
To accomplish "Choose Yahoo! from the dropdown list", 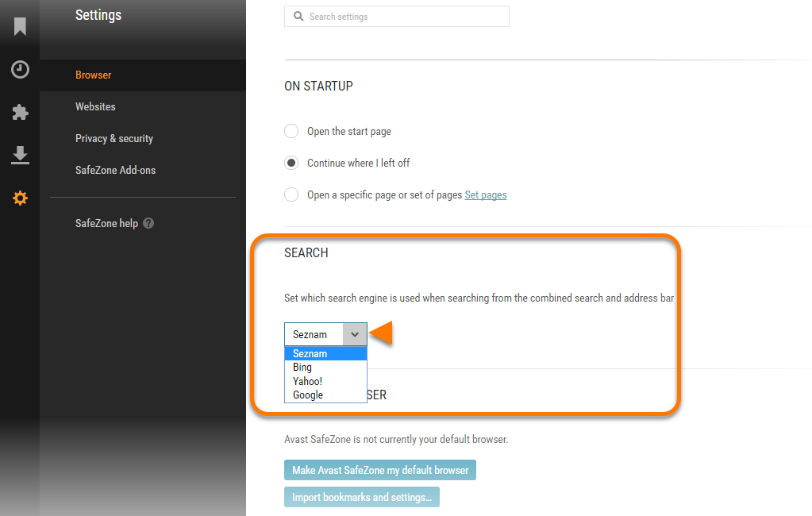I will (325, 381).
